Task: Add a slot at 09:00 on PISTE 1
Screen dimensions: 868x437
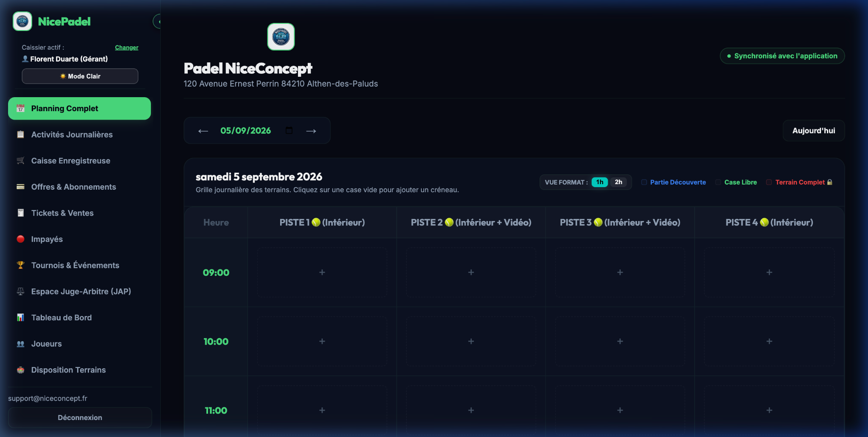Action: (322, 272)
